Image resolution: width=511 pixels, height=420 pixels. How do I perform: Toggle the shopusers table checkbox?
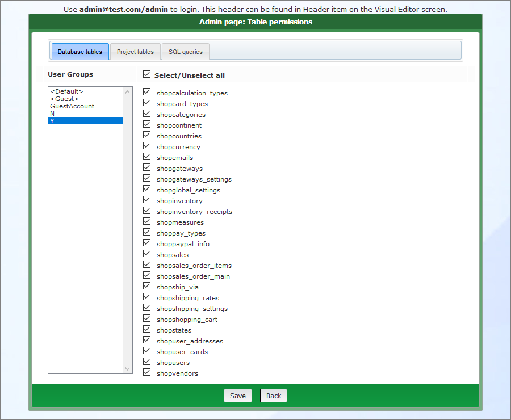(x=146, y=362)
